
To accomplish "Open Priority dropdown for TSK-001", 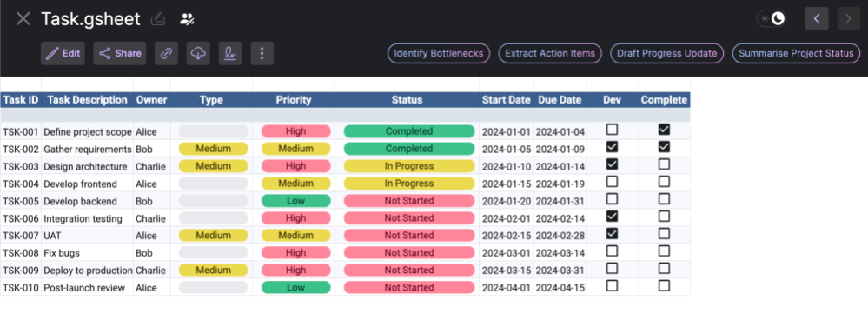I will coord(295,131).
